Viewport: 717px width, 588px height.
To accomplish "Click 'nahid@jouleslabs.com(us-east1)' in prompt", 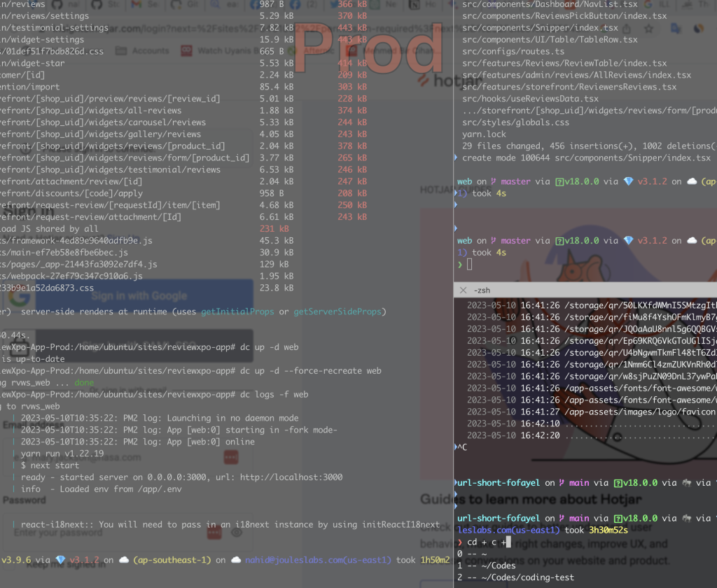I will (319, 560).
